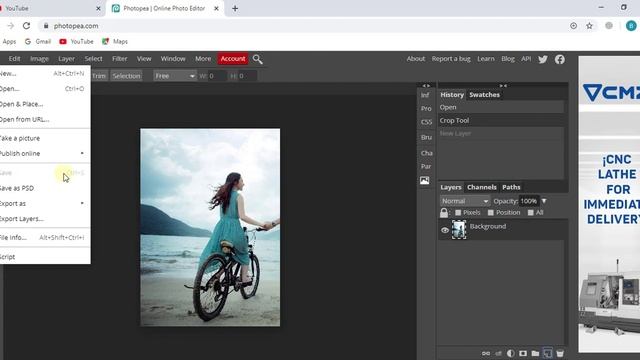Click the opacity 100% value field

coord(529,201)
